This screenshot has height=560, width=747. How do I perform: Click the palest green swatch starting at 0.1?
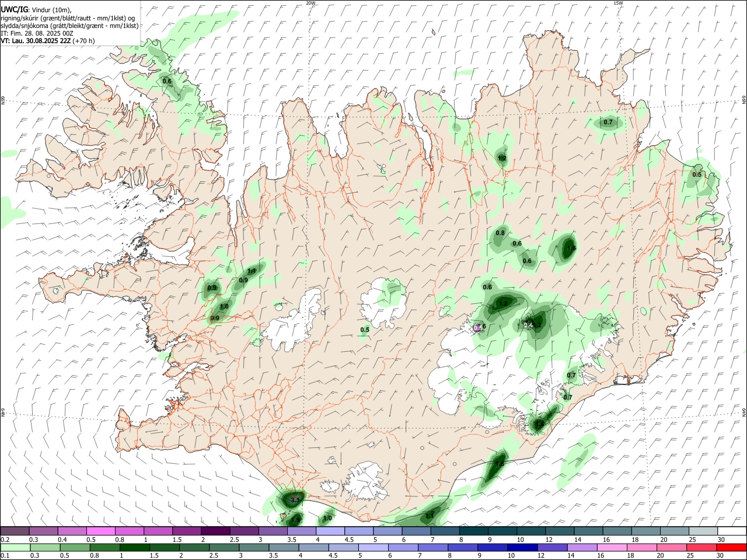[x=15, y=547]
